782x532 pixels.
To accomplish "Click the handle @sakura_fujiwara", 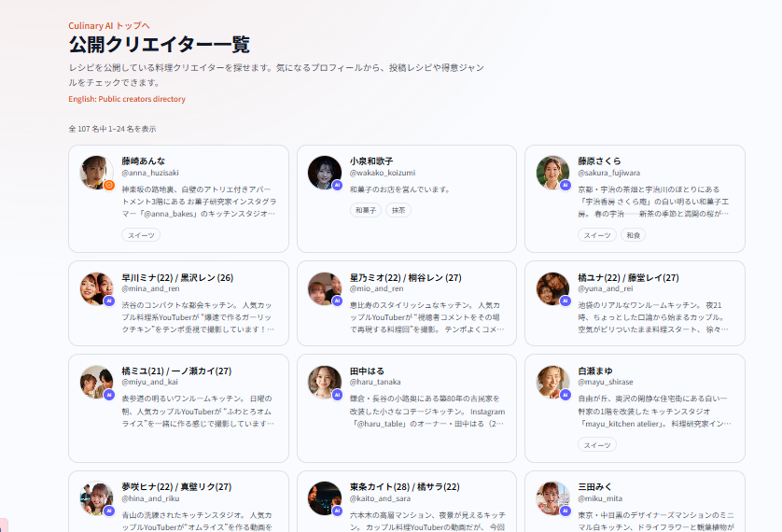I will [609, 173].
